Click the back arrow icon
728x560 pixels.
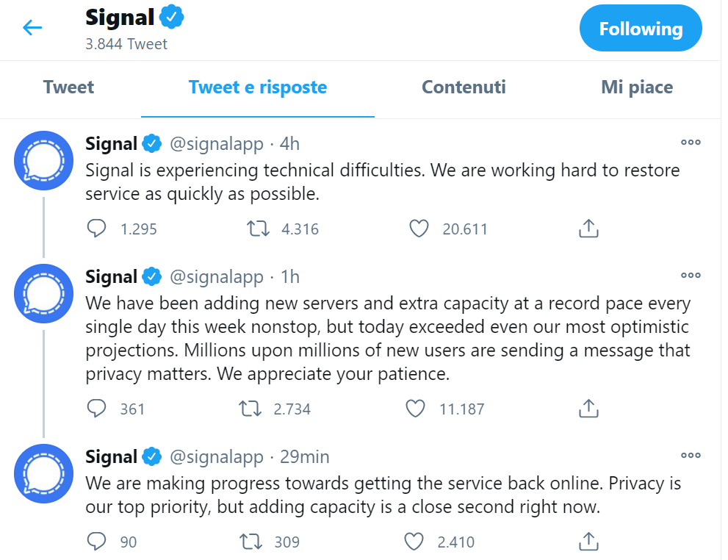32,28
